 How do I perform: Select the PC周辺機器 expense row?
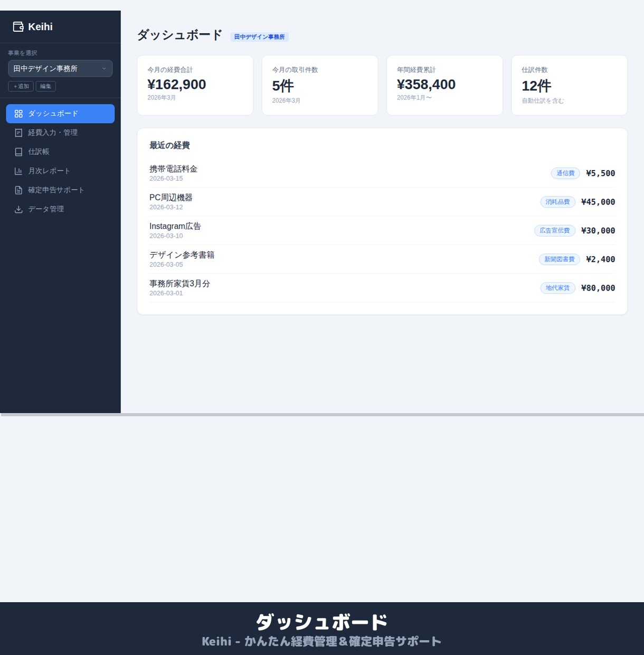(382, 202)
